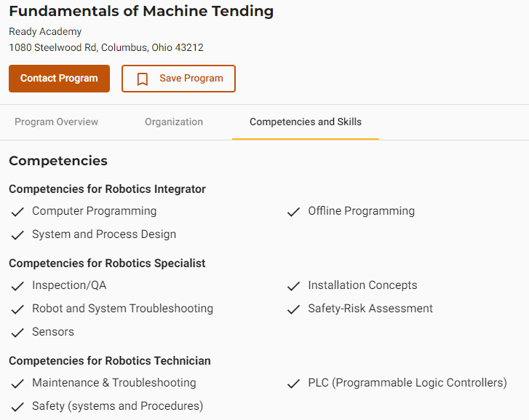Screen dimensions: 529x420
Task: Click the Ready Academy organization name
Action: coord(45,31)
